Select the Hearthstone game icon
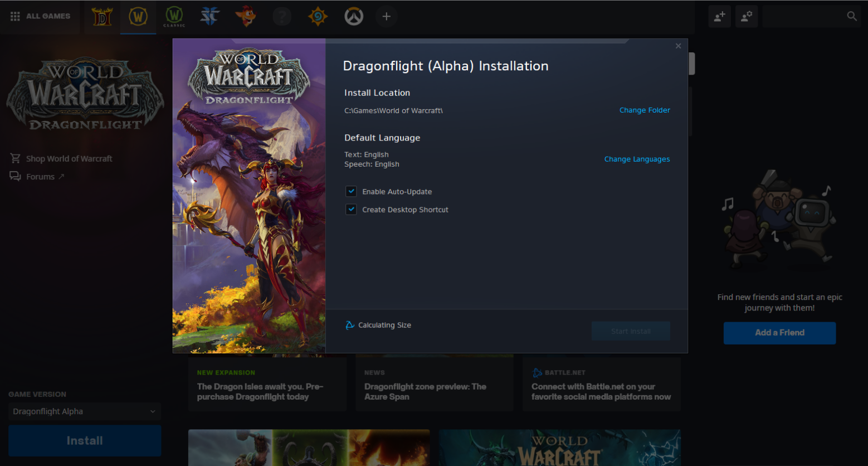 point(318,17)
